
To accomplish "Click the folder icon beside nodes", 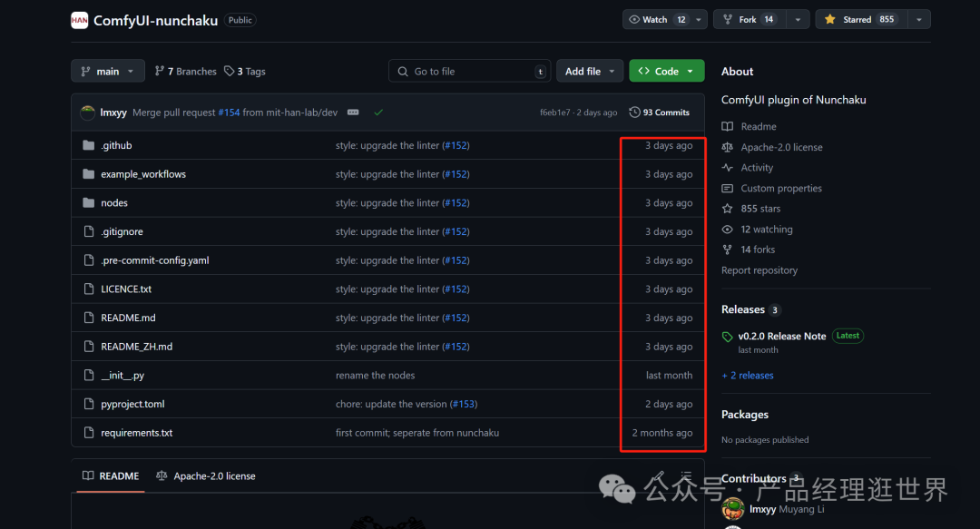I will pyautogui.click(x=89, y=202).
